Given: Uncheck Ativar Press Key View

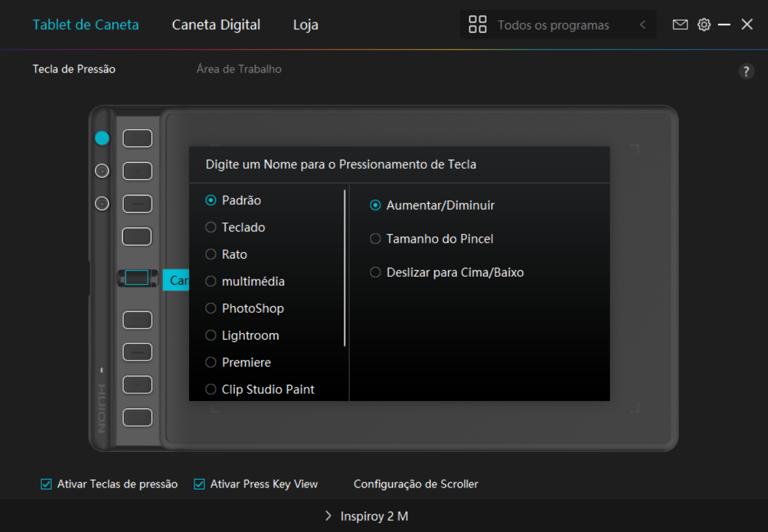Looking at the screenshot, I should (200, 484).
